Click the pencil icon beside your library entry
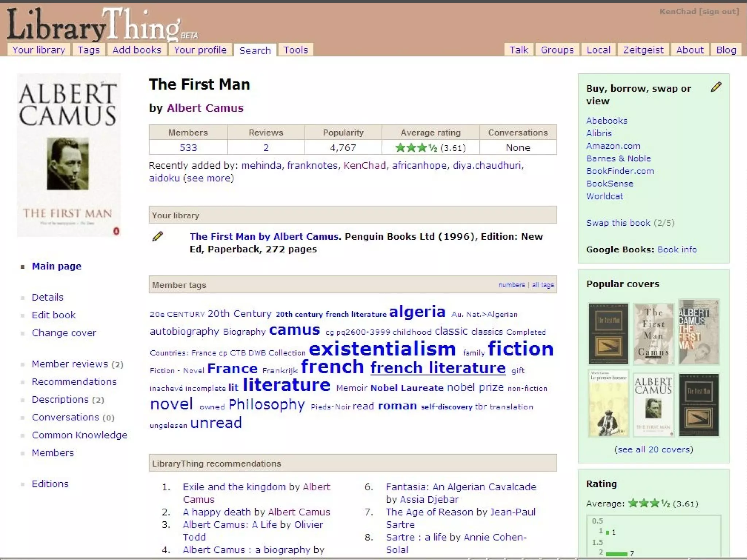 (x=158, y=237)
